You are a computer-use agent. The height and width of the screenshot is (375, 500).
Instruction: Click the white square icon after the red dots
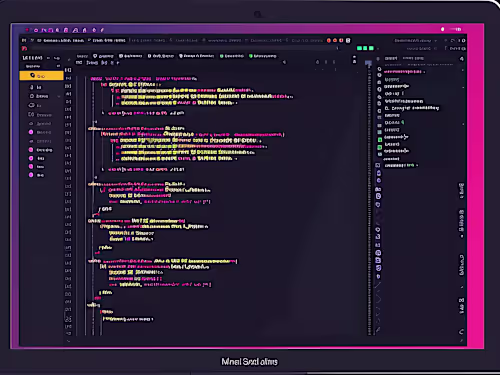click(348, 40)
